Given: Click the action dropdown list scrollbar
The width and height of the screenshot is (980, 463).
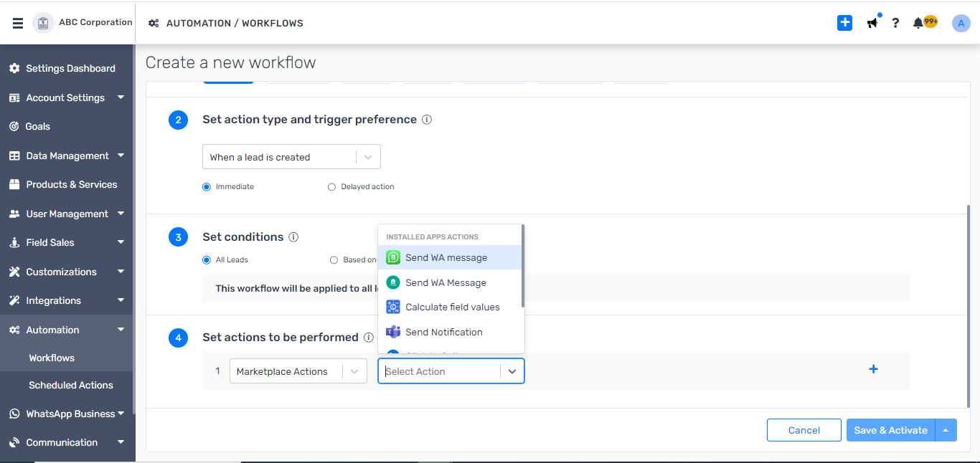Looking at the screenshot, I should 523,265.
